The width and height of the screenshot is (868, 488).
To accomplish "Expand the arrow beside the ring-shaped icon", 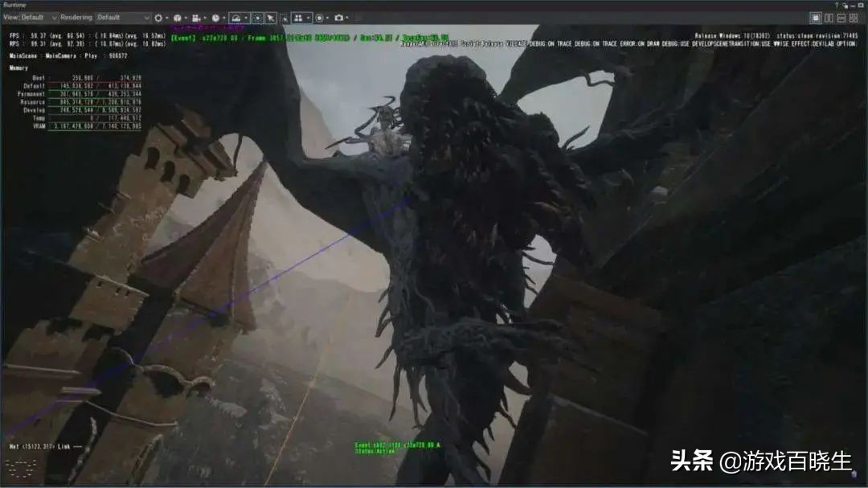I will tap(166, 18).
